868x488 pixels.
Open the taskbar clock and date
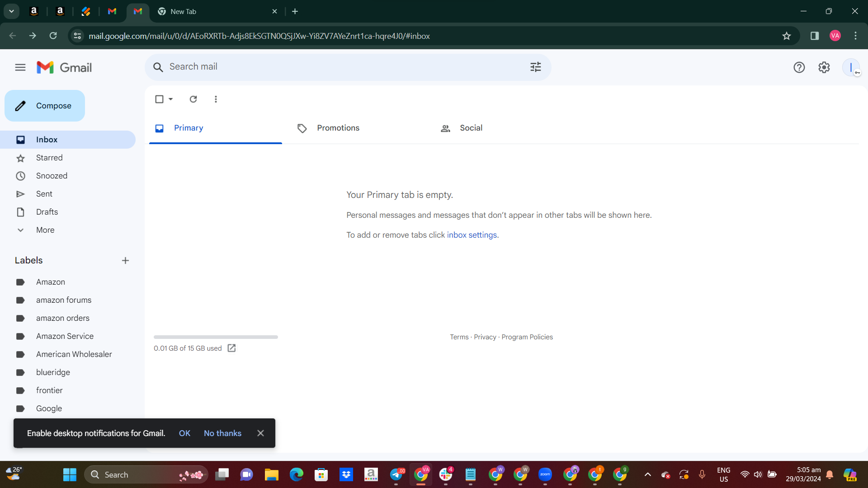803,474
